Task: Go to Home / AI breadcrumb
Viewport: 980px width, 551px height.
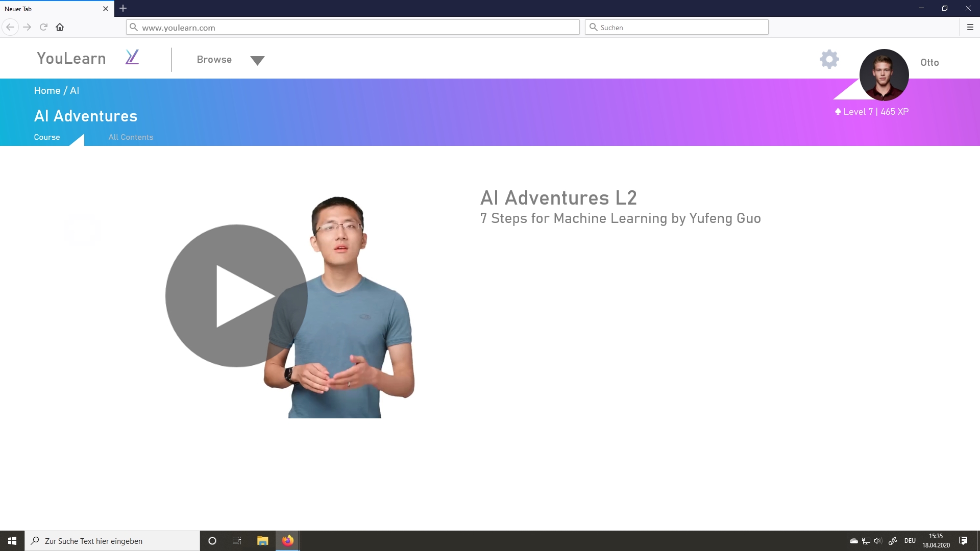Action: [56, 90]
